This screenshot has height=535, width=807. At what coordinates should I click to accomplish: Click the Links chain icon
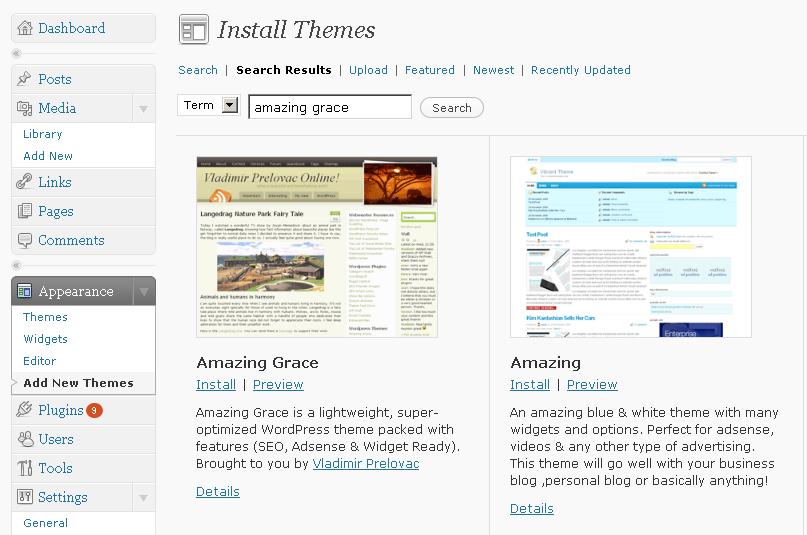coord(25,182)
